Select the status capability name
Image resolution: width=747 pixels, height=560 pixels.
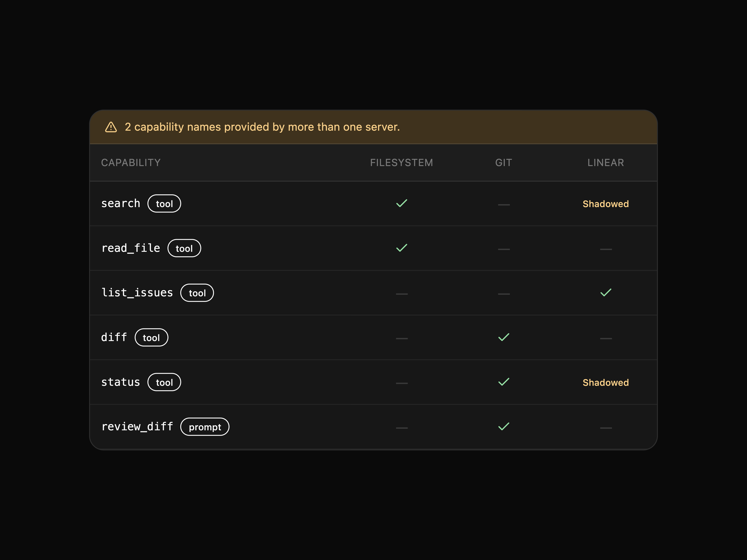121,382
